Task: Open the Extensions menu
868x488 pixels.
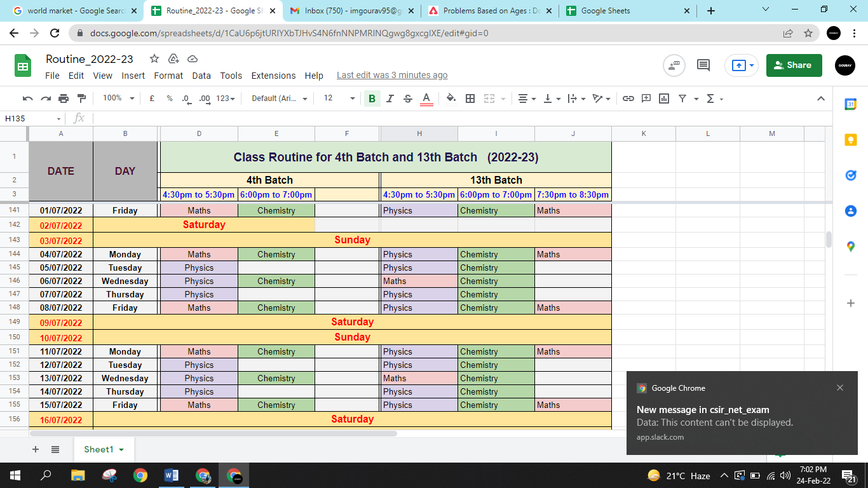Action: coord(273,75)
